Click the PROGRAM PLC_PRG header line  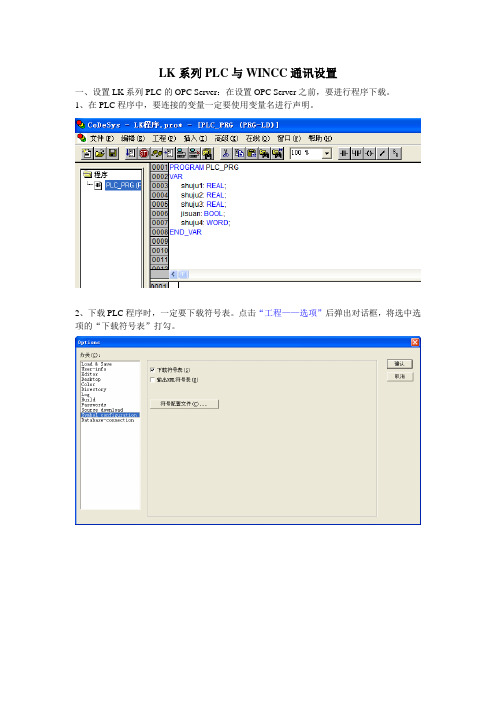click(x=204, y=167)
